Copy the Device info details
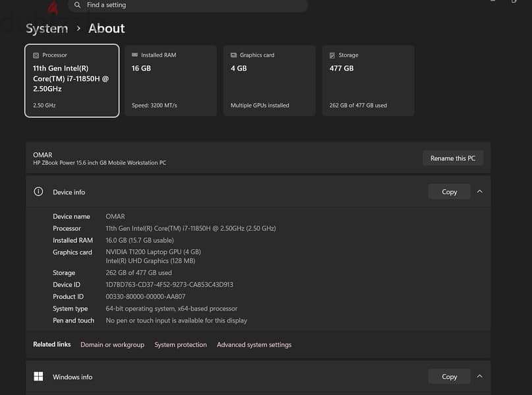The image size is (532, 395). (449, 192)
